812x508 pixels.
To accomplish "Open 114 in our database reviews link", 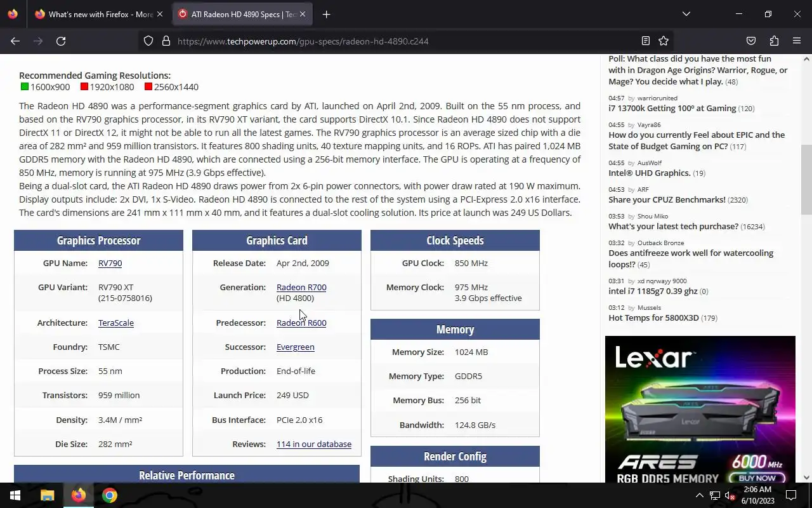I will pos(314,444).
